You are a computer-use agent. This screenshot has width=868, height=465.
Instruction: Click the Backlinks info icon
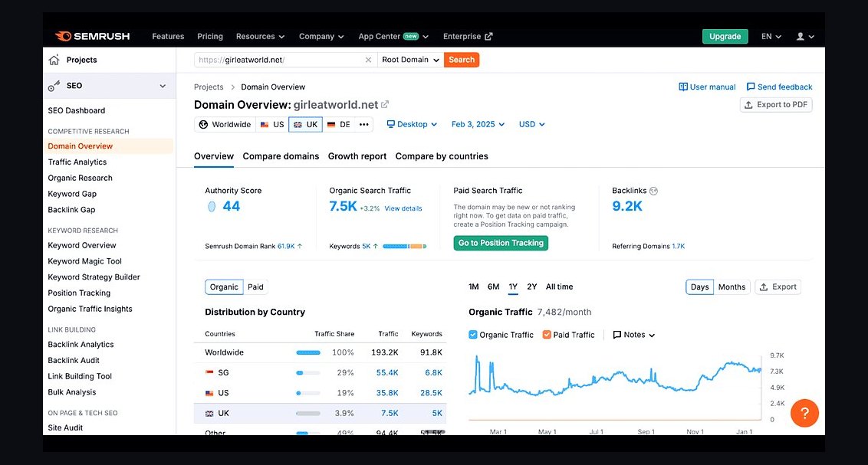(653, 191)
